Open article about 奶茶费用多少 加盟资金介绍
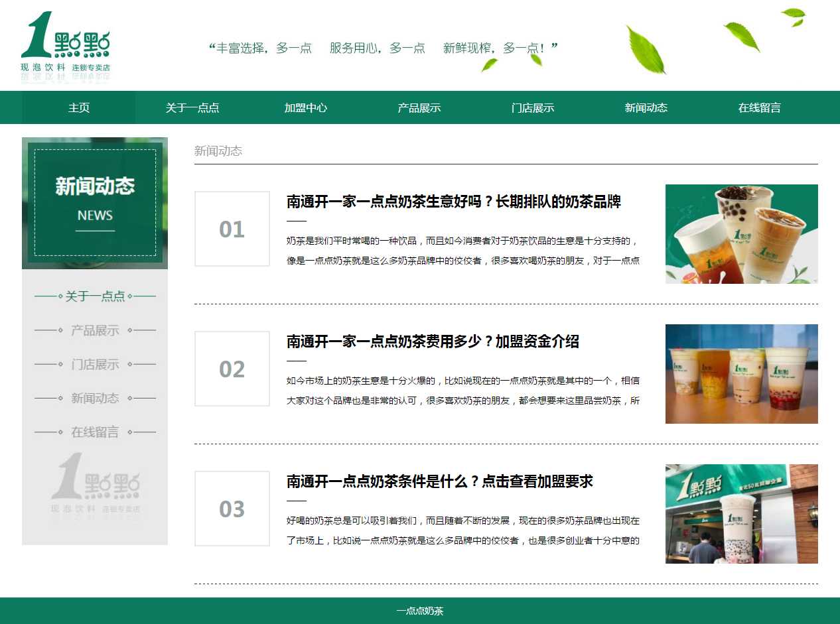Screen dimensions: 840x624 click(433, 342)
